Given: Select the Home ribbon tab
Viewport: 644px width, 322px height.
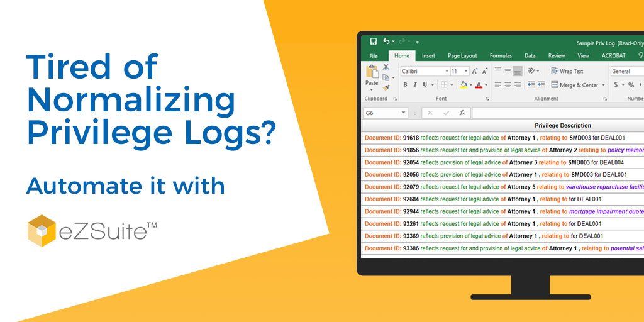Looking at the screenshot, I should pyautogui.click(x=402, y=56).
